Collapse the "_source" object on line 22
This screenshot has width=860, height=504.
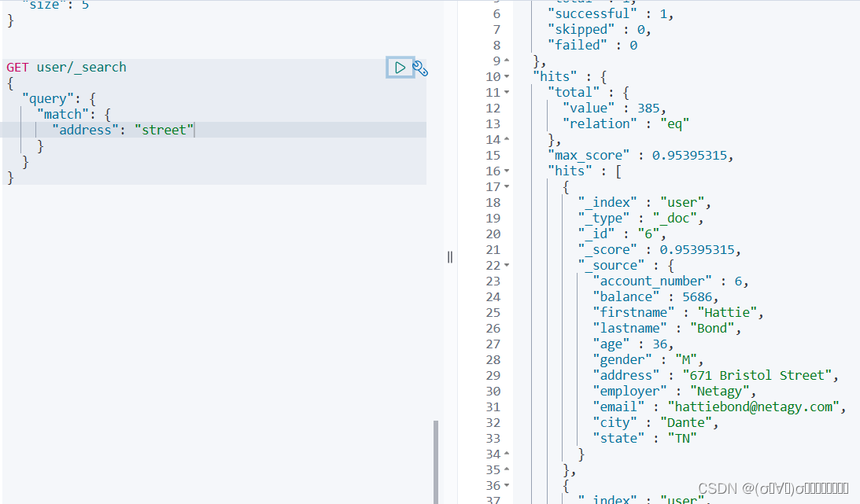tap(507, 265)
